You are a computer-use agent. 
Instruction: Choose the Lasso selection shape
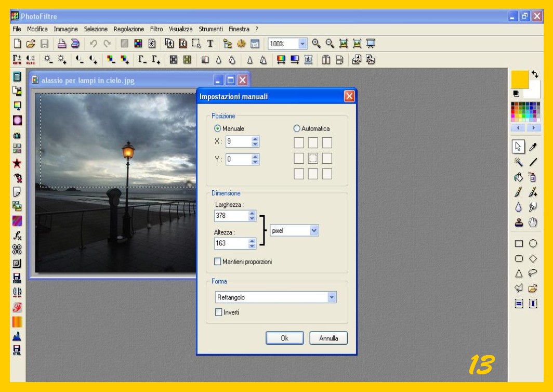(x=533, y=273)
